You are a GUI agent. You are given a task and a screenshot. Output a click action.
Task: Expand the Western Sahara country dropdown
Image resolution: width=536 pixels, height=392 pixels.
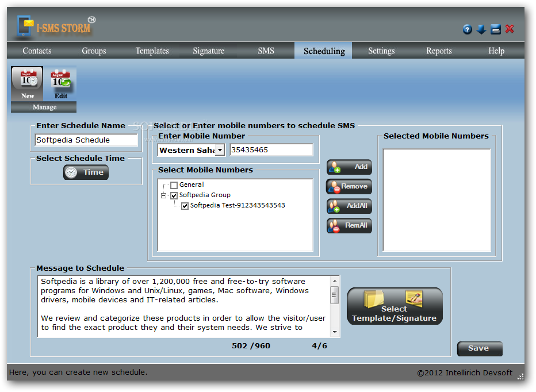[x=220, y=150]
